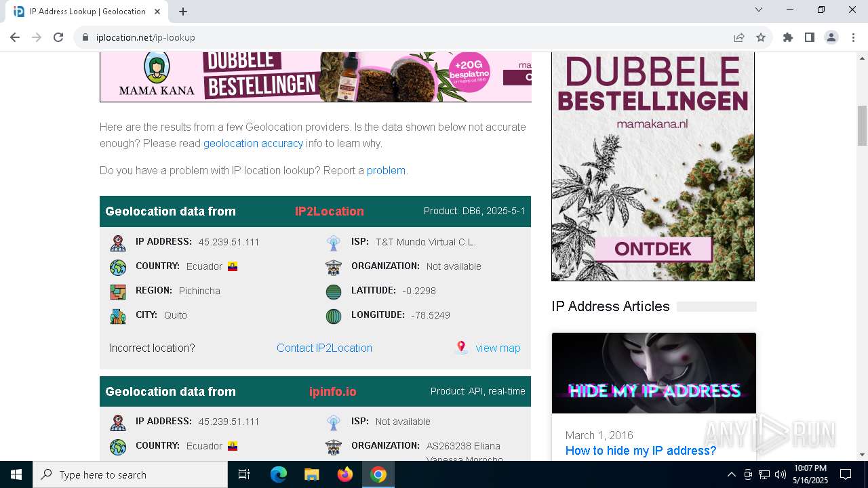The height and width of the screenshot is (488, 868).
Task: Open the volume speaker tray icon
Action: pyautogui.click(x=781, y=474)
